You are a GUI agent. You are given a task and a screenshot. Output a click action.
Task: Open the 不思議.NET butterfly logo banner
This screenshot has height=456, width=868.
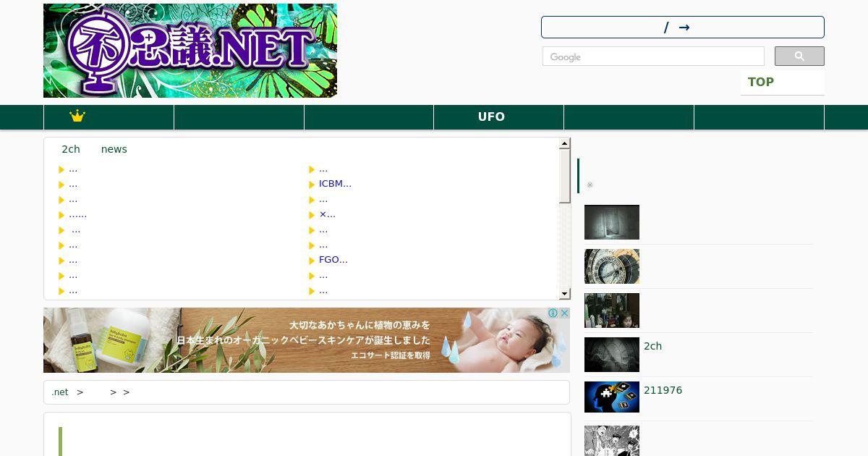tap(190, 51)
